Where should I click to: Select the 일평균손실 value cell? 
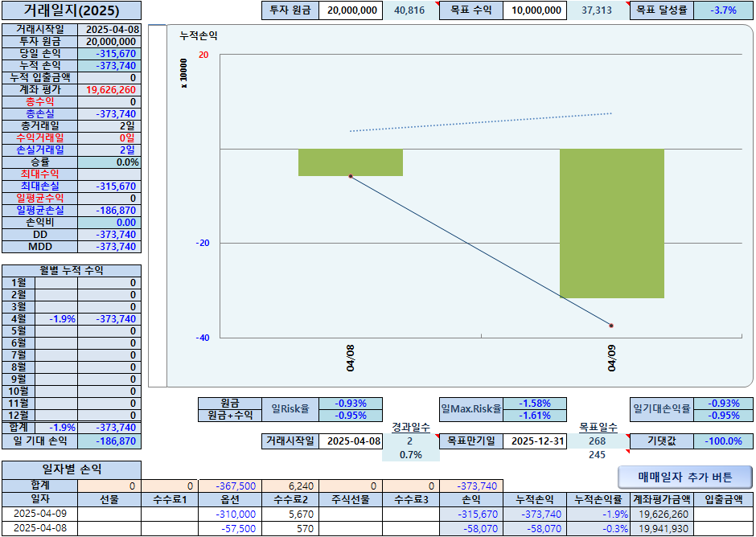pyautogui.click(x=109, y=210)
